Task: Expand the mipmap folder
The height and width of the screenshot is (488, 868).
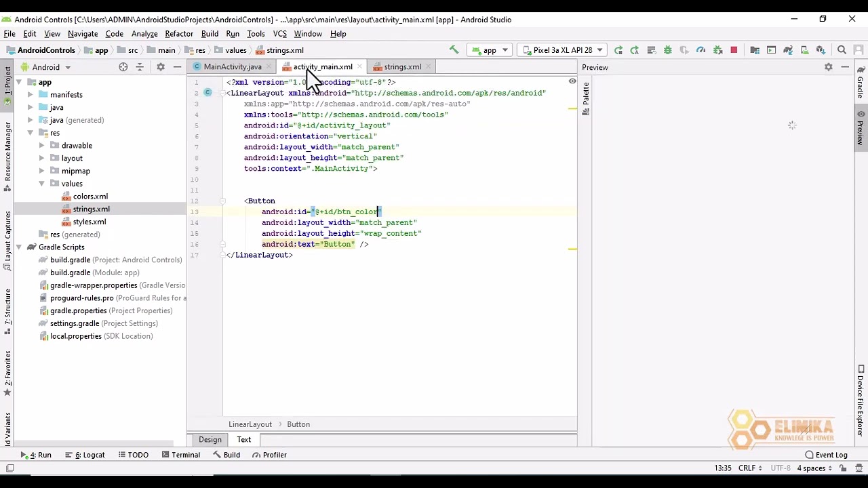Action: coord(42,171)
